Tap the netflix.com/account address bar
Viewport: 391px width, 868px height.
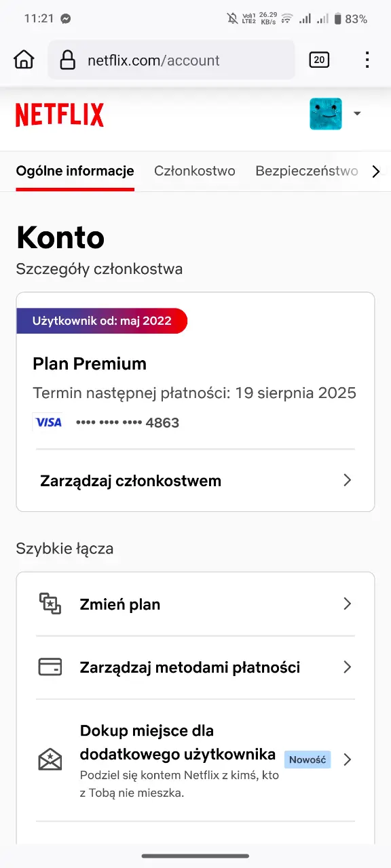coord(171,60)
